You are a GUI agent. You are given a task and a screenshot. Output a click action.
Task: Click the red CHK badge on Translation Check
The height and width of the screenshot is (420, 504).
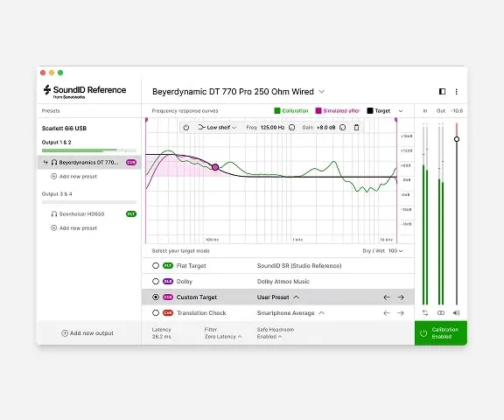[x=168, y=313]
